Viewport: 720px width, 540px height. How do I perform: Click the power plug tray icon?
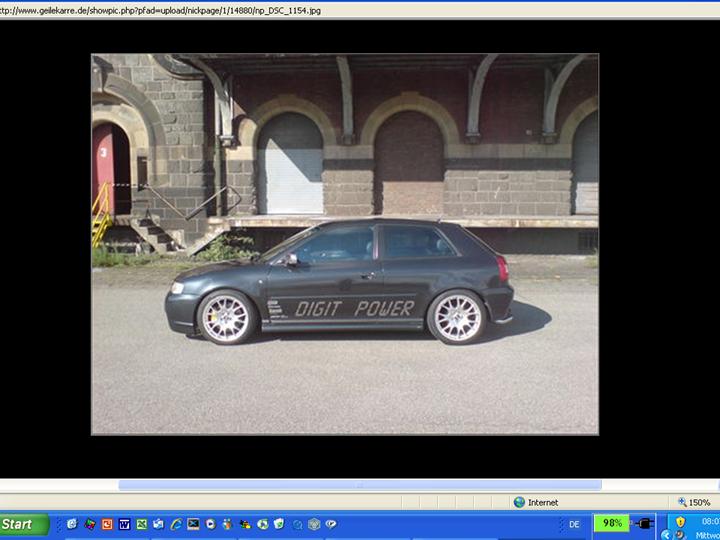point(644,524)
